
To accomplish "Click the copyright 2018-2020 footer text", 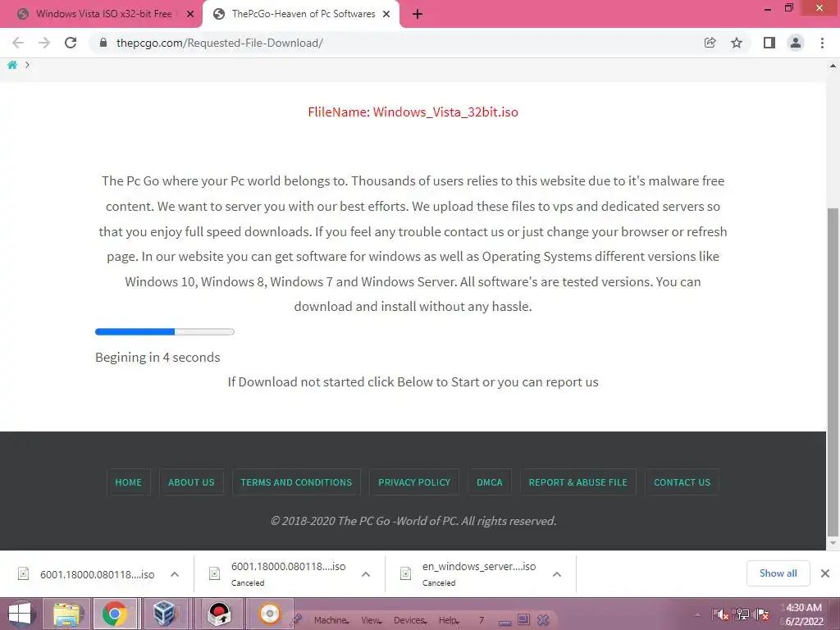I will click(x=413, y=521).
